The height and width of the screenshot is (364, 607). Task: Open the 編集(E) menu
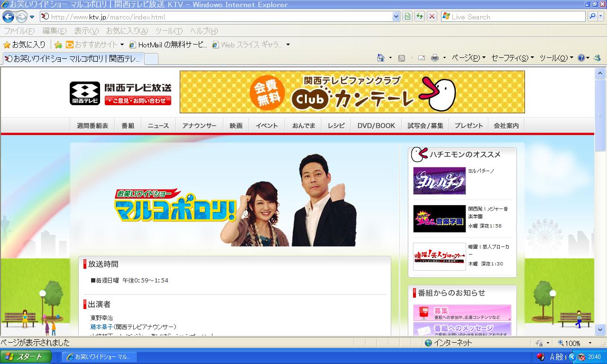click(x=55, y=31)
